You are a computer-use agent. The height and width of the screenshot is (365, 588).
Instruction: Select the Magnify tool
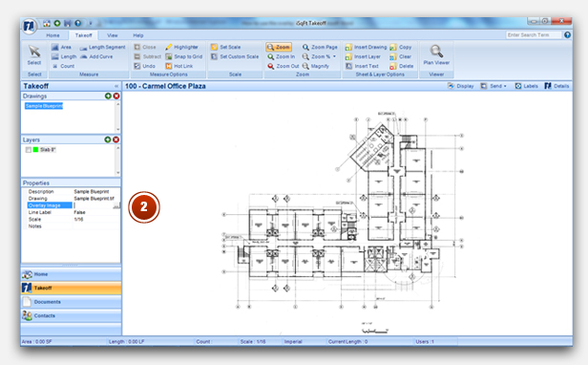coord(315,66)
